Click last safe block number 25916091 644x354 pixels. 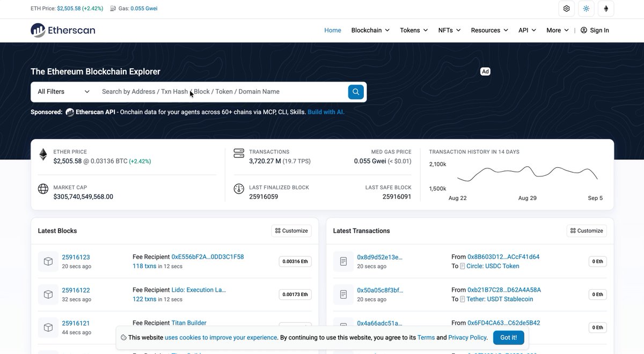coord(397,197)
